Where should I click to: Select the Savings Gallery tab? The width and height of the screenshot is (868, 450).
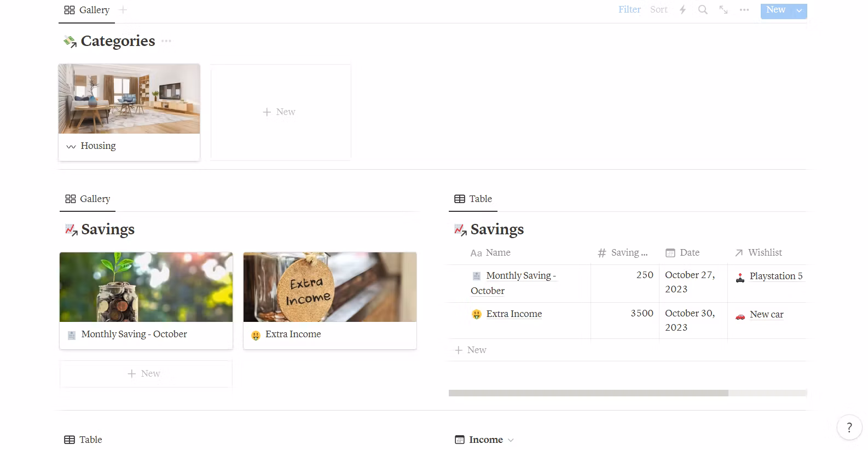pos(88,199)
